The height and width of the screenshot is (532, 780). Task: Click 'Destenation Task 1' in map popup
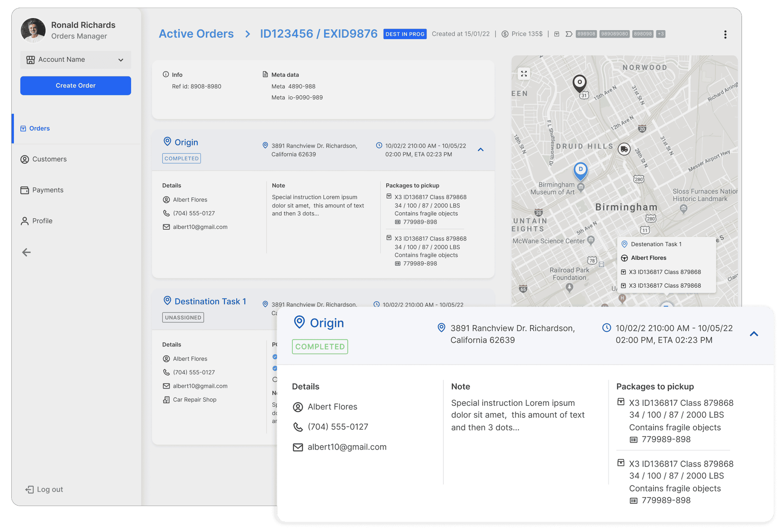(656, 244)
